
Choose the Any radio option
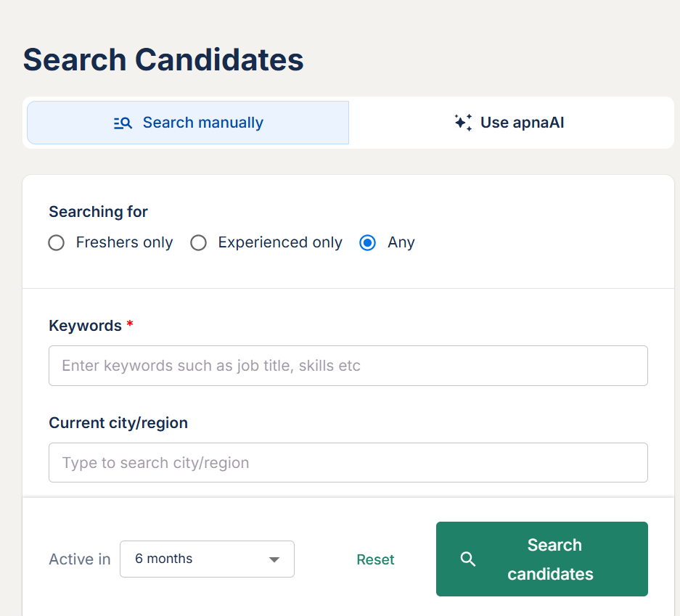368,243
